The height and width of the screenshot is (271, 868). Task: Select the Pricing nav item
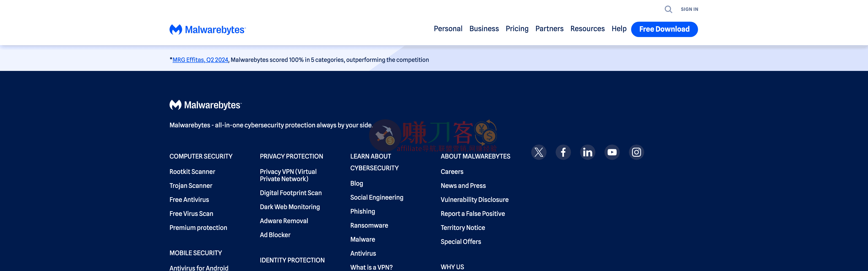517,29
